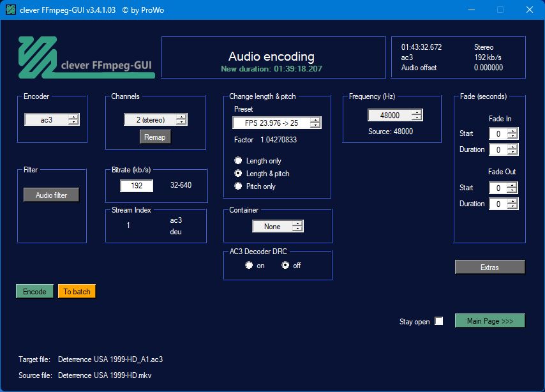The image size is (545, 392).
Task: Click the clever FFmpeg-GUI title bar icon
Action: click(x=11, y=10)
